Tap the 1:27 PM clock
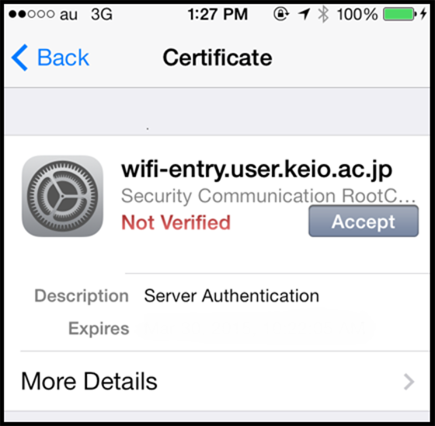Screen dimensions: 435x426 click(218, 14)
